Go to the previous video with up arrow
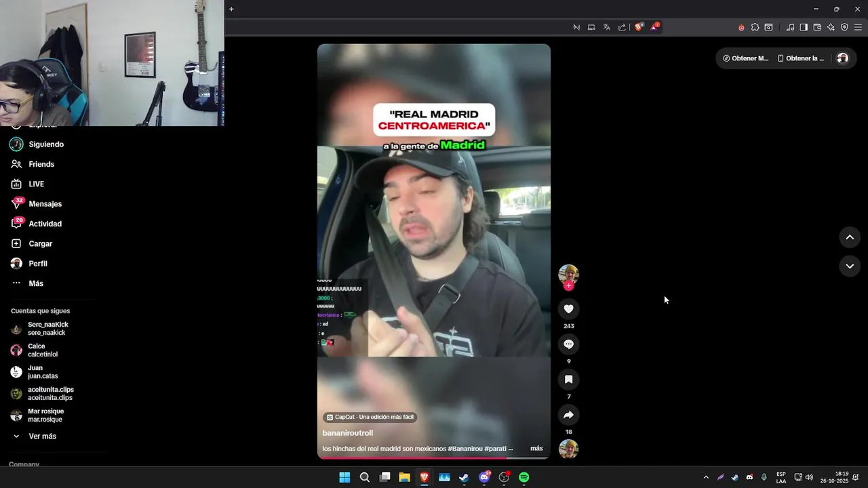The width and height of the screenshot is (868, 488). 850,237
